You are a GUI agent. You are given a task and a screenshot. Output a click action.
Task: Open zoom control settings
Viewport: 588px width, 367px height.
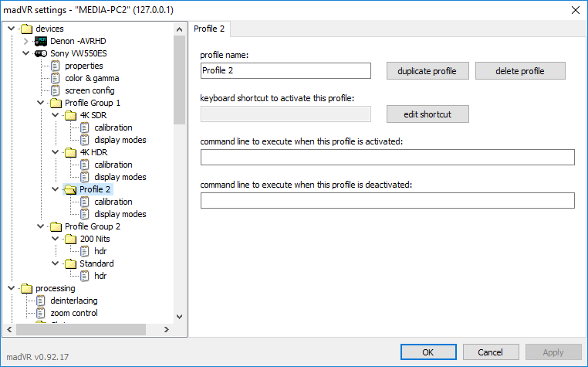coord(74,313)
